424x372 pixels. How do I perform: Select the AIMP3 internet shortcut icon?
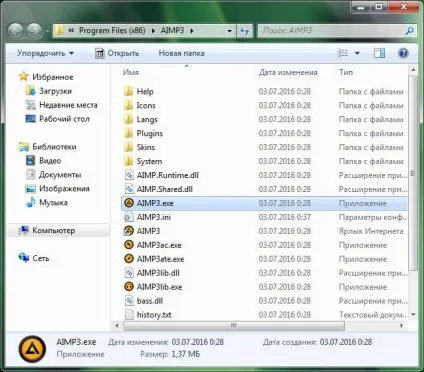pyautogui.click(x=129, y=231)
